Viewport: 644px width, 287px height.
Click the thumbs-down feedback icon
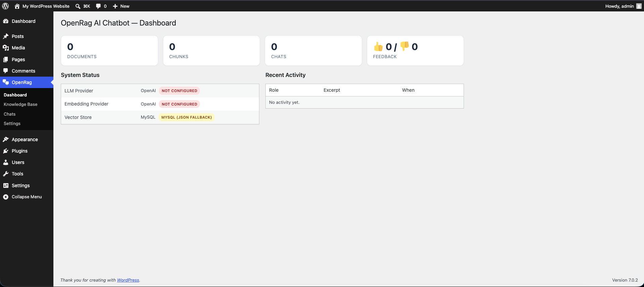(x=404, y=46)
